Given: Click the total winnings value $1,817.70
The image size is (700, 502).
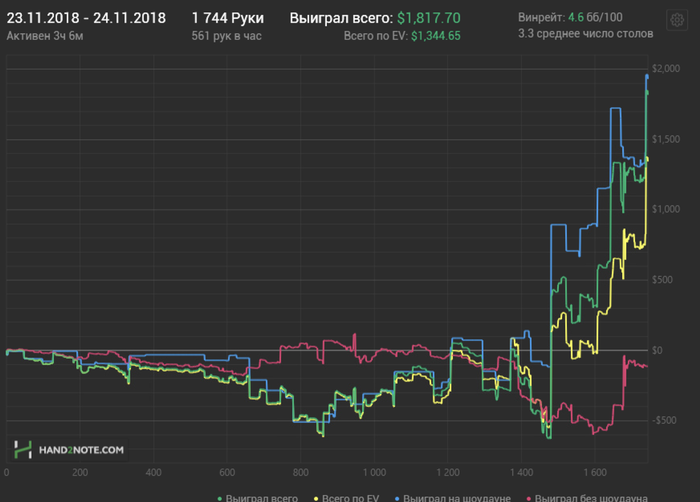Looking at the screenshot, I should 429,18.
